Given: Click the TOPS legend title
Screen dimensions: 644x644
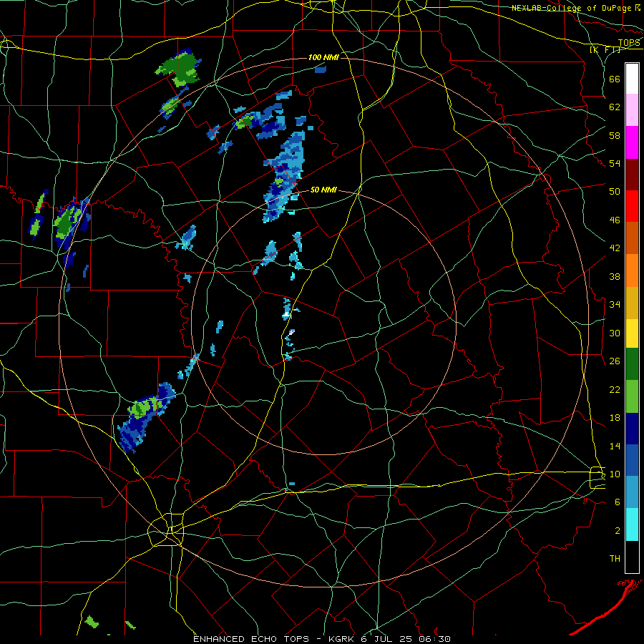Looking at the screenshot, I should (629, 43).
